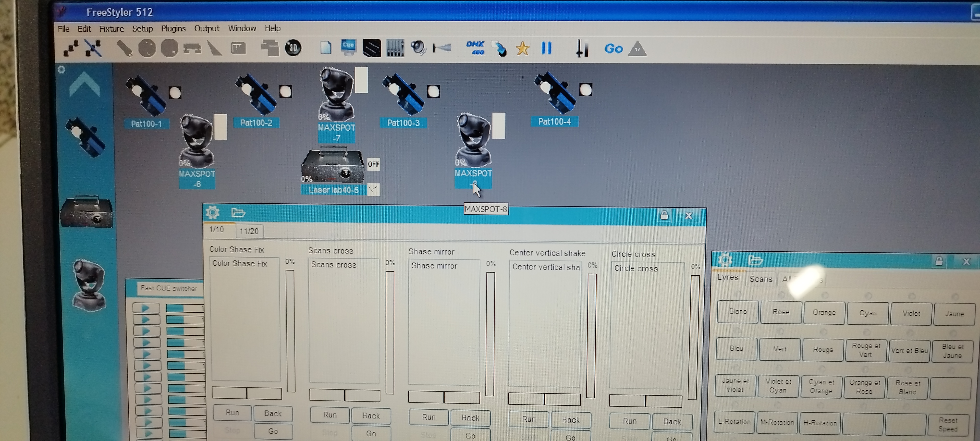Toggle the checkbox beside Laser lab40-5 label

point(373,189)
